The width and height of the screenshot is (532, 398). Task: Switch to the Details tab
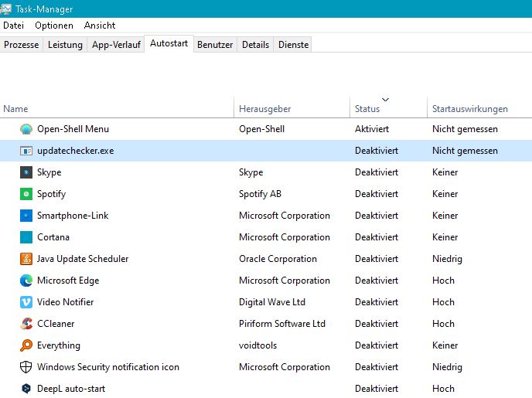point(255,45)
